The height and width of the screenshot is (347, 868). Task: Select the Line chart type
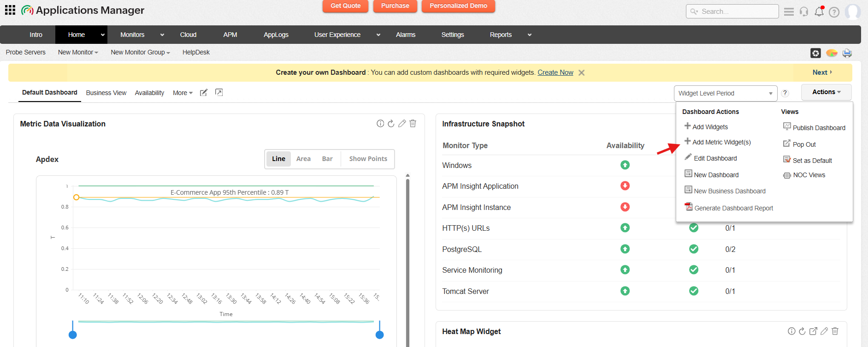(x=278, y=159)
